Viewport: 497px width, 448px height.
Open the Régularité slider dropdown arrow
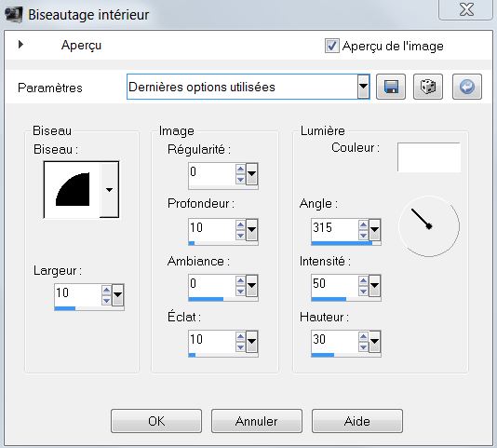[x=252, y=173]
